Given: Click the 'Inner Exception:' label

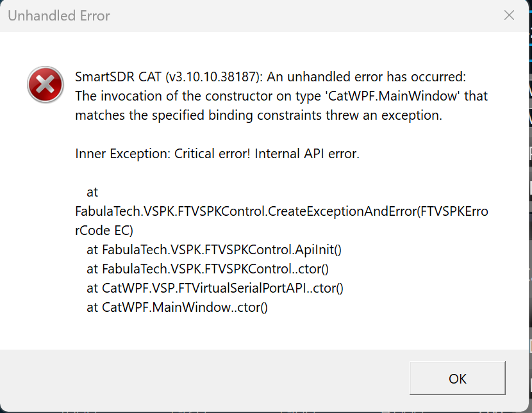Looking at the screenshot, I should tap(123, 154).
